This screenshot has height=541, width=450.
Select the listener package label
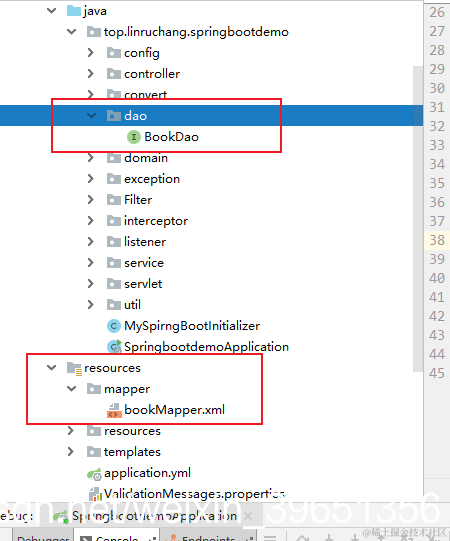[145, 242]
